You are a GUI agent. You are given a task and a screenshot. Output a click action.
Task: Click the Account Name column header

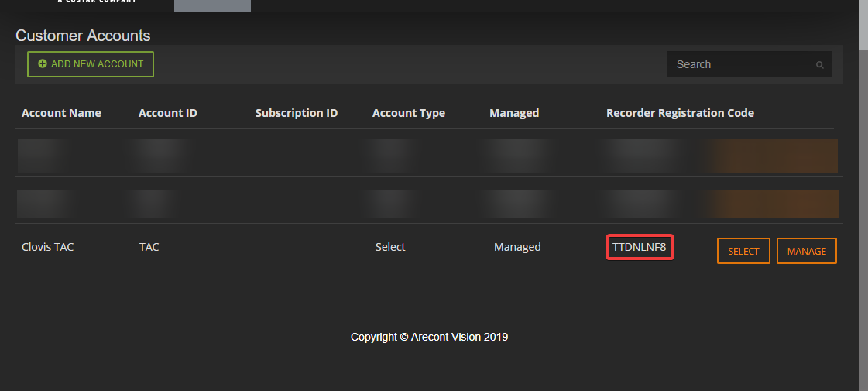61,113
